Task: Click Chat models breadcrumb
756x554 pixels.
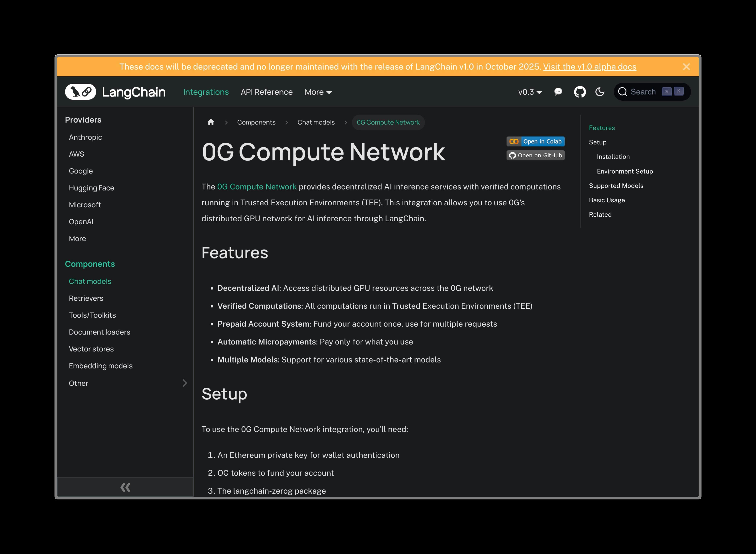Action: [x=316, y=122]
